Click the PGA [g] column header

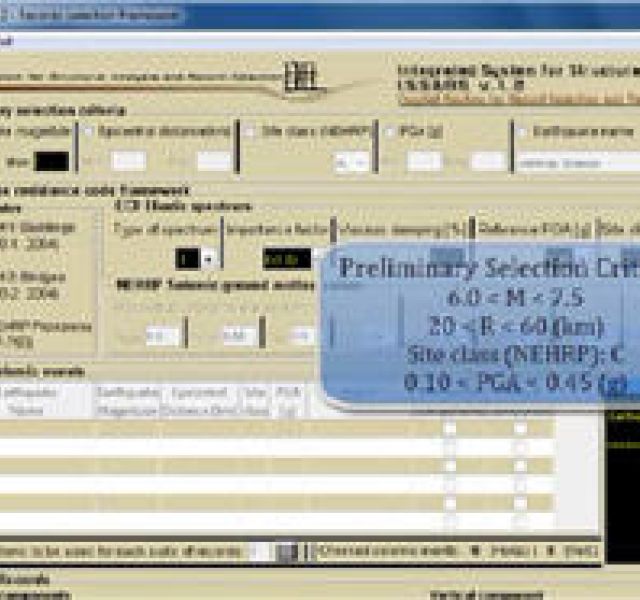pos(289,401)
